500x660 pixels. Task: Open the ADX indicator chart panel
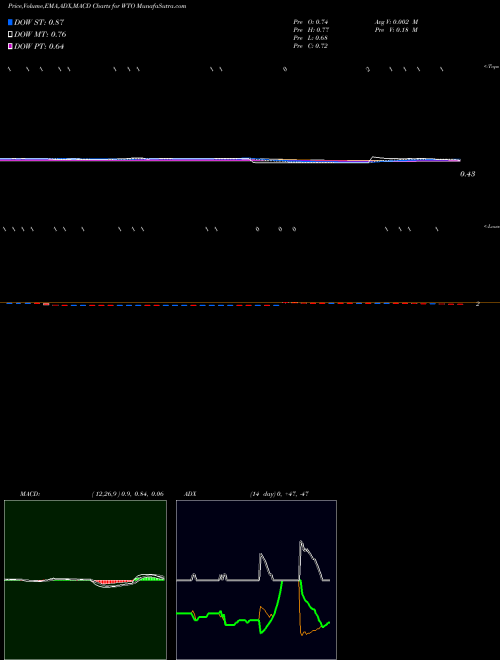pos(256,580)
